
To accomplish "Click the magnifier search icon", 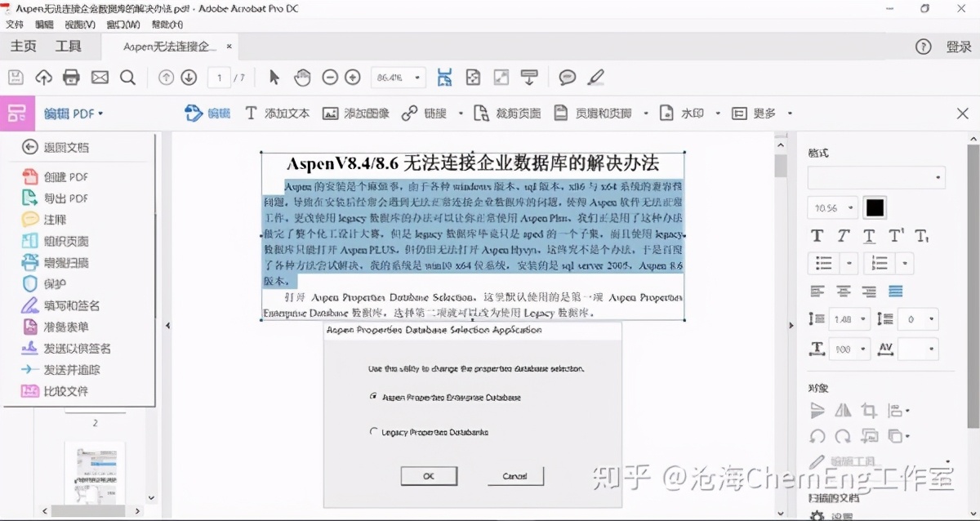I will [127, 78].
